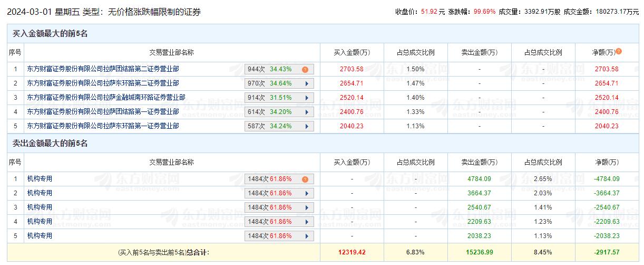Open the 拉萨金融城南环路证券营业部 broker link
The width and height of the screenshot is (644, 265).
[106, 98]
